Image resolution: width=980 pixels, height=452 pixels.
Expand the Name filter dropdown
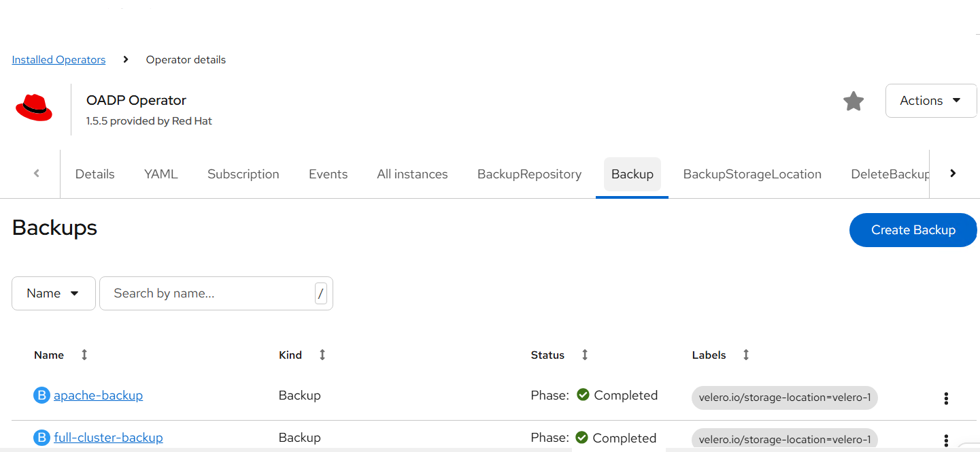tap(53, 293)
